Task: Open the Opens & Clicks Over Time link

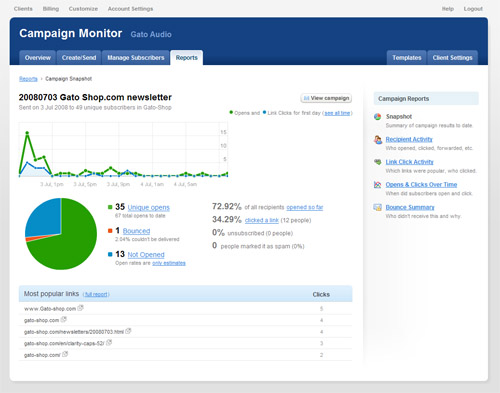Action: click(x=421, y=185)
